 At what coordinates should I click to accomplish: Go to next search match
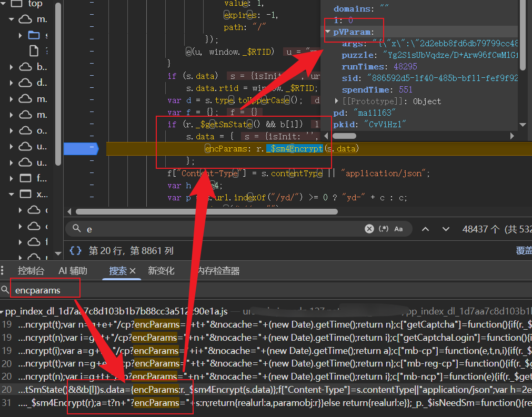446,229
